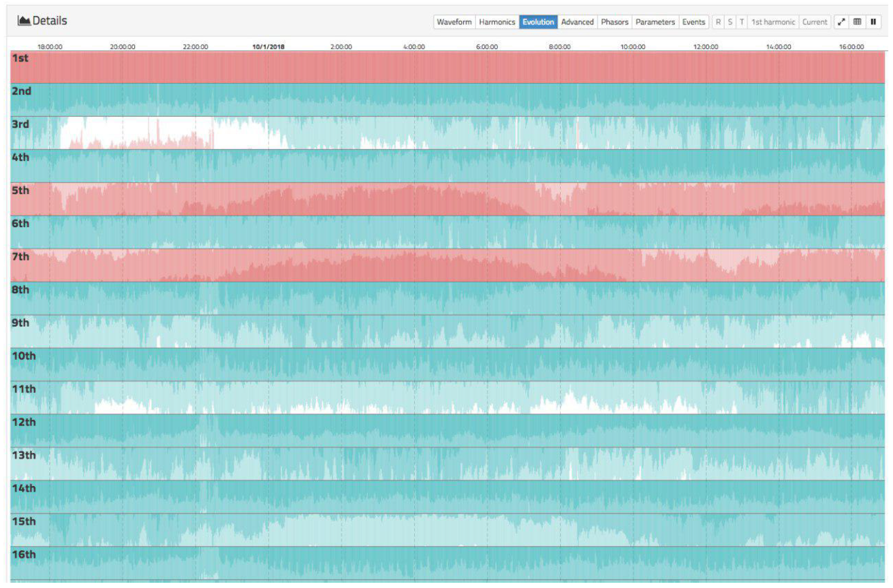
Task: Toggle the Current measurement button
Action: (x=815, y=22)
